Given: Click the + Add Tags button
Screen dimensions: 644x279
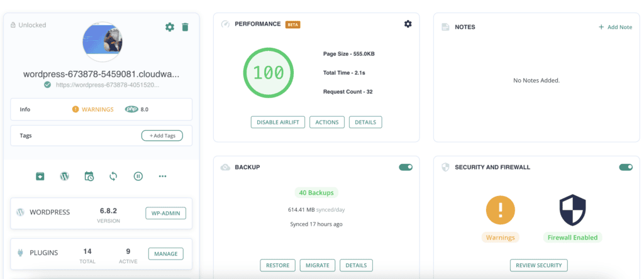Looking at the screenshot, I should point(162,135).
